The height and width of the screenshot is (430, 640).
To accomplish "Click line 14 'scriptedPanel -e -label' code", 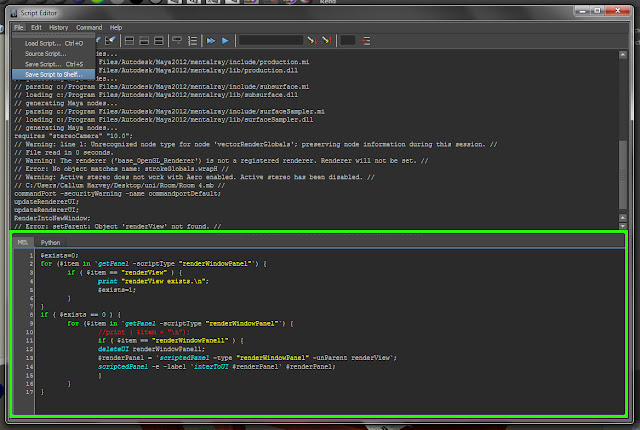I will click(x=216, y=366).
